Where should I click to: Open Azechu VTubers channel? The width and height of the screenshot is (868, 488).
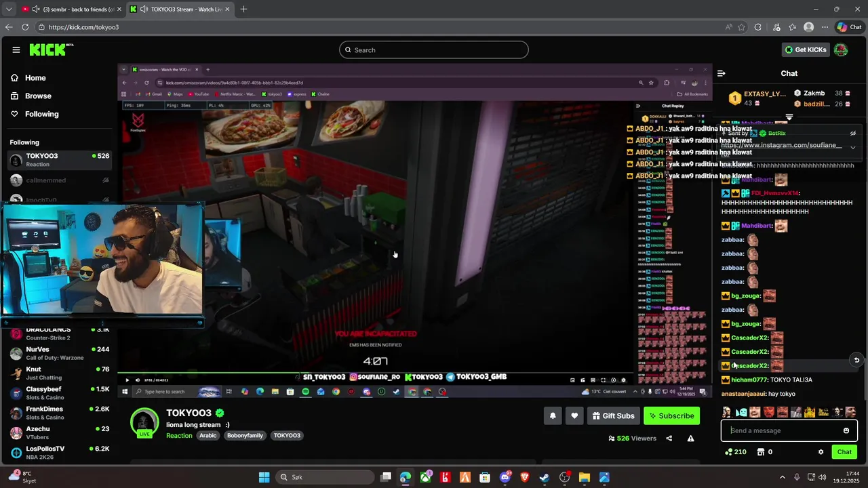coord(60,432)
